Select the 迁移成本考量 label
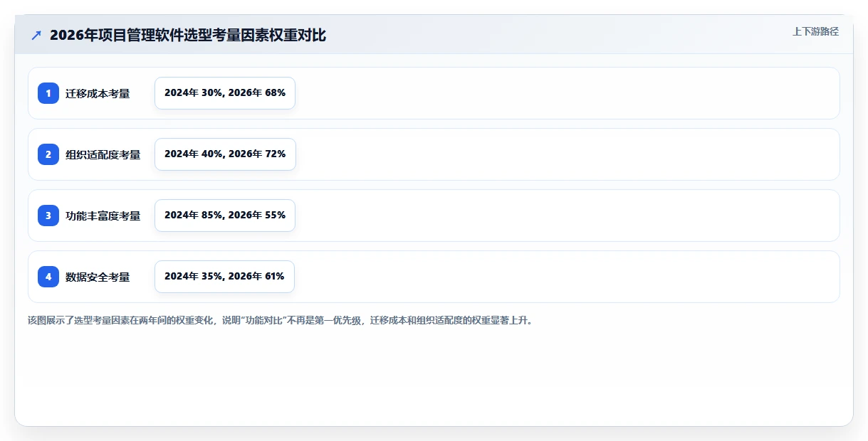The width and height of the screenshot is (868, 441). pos(98,93)
